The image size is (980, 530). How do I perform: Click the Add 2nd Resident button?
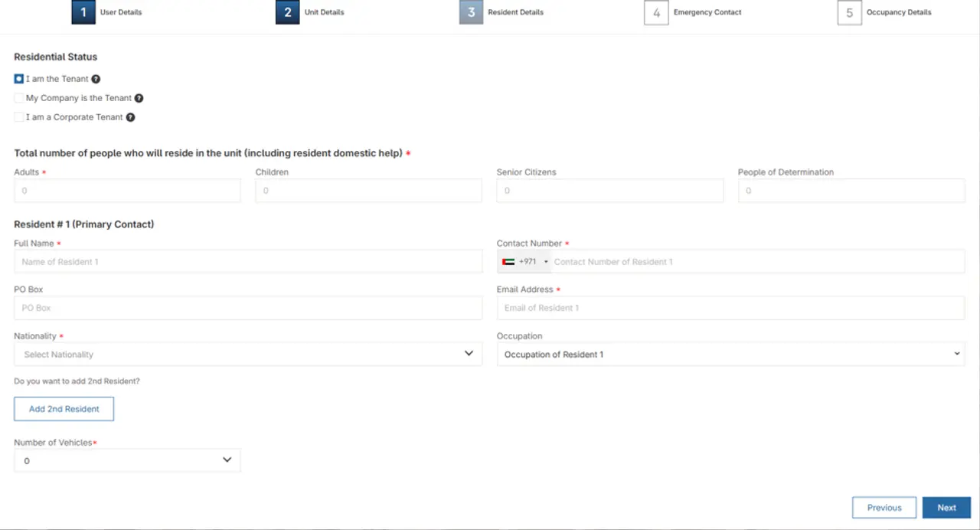point(64,409)
